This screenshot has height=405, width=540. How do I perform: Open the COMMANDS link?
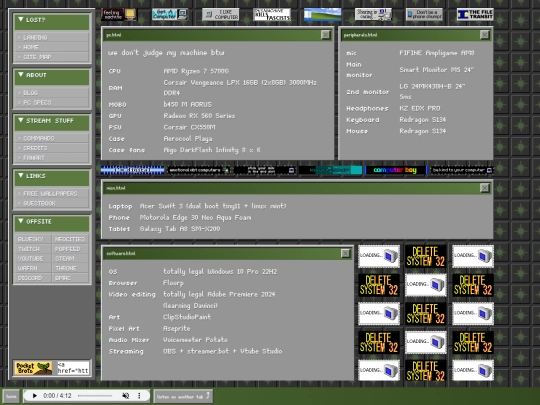click(x=52, y=138)
